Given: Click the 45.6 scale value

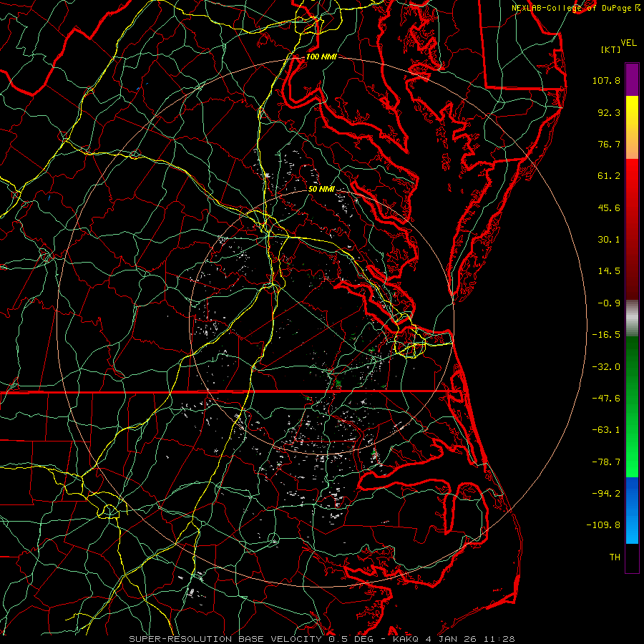Looking at the screenshot, I should click(x=609, y=208).
